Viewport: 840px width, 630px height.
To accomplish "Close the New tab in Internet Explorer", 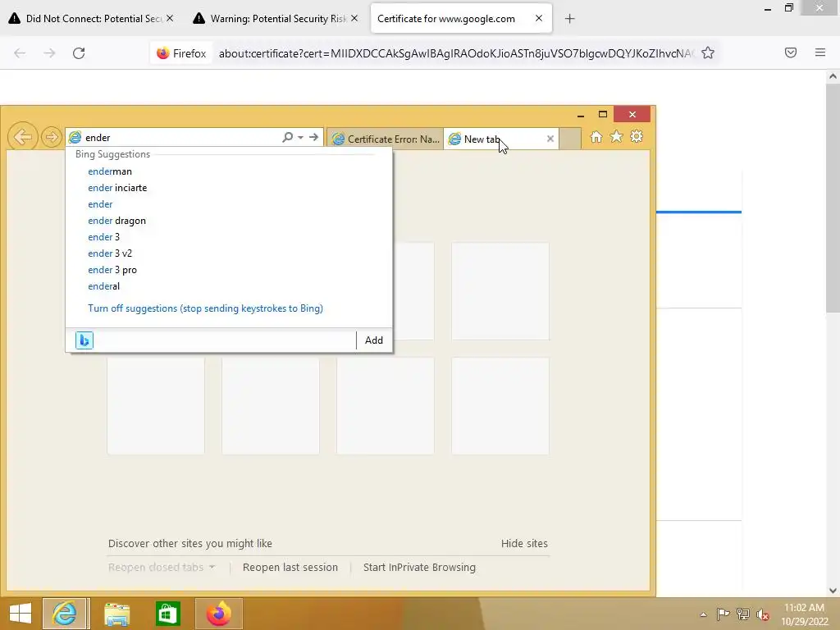I will click(550, 139).
